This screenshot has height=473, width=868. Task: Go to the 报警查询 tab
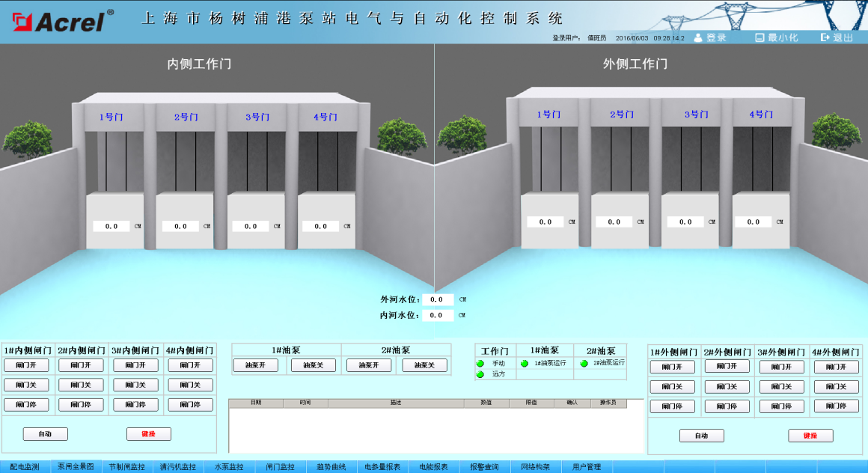point(484,467)
